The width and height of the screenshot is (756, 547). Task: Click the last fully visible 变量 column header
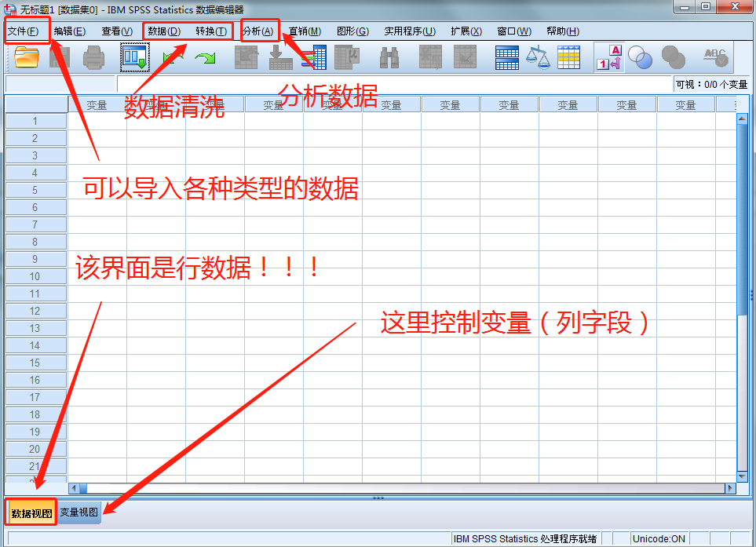coord(685,104)
